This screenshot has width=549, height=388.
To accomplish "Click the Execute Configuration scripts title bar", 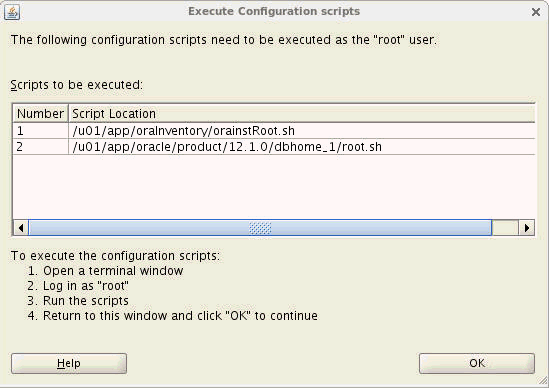I will pyautogui.click(x=274, y=11).
